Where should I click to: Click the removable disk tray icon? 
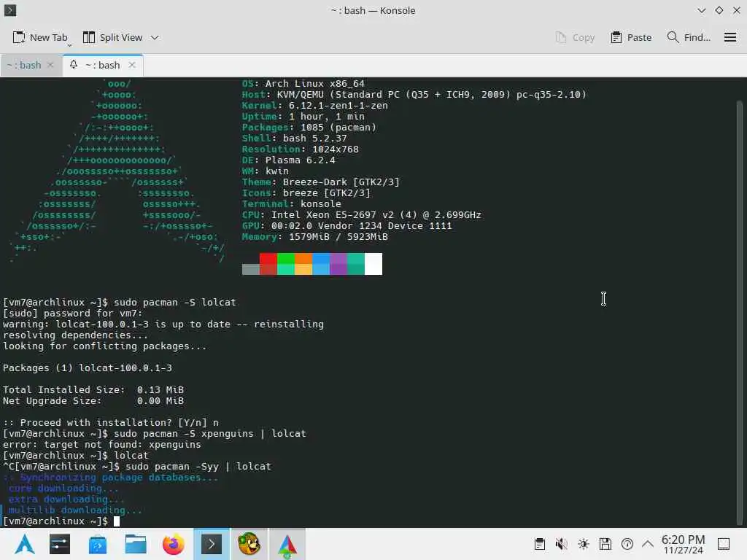[605, 544]
